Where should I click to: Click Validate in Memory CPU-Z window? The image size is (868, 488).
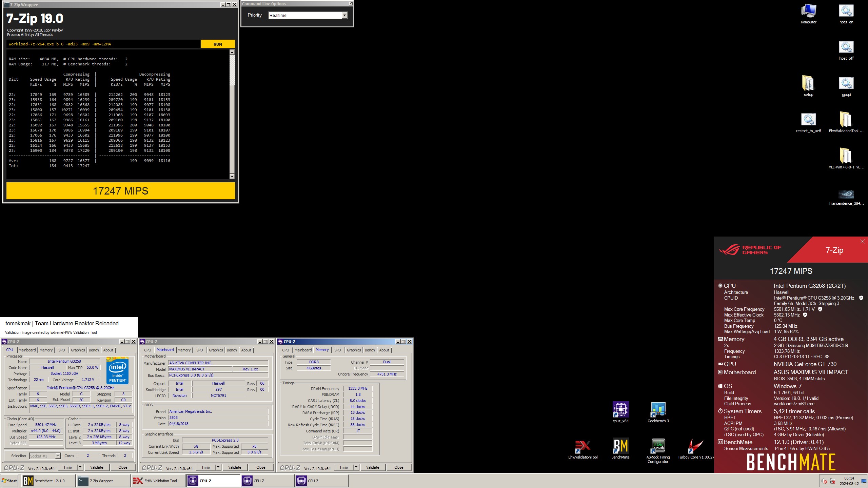(373, 467)
